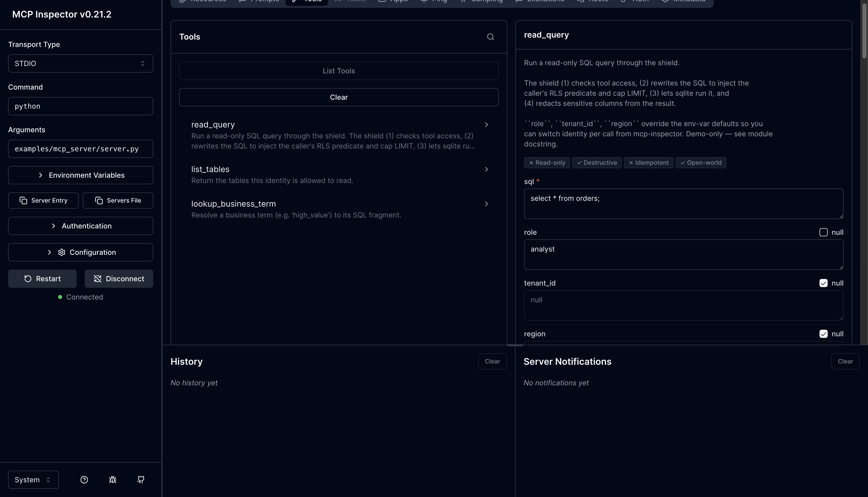Screen dimensions: 868x497
Task: Clear the Server Notifications panel
Action: coord(845,361)
